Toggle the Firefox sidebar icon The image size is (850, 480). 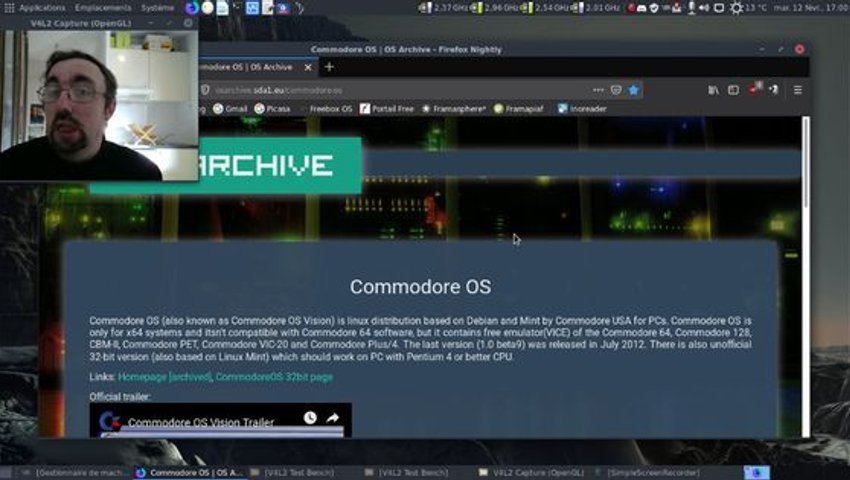click(x=733, y=91)
